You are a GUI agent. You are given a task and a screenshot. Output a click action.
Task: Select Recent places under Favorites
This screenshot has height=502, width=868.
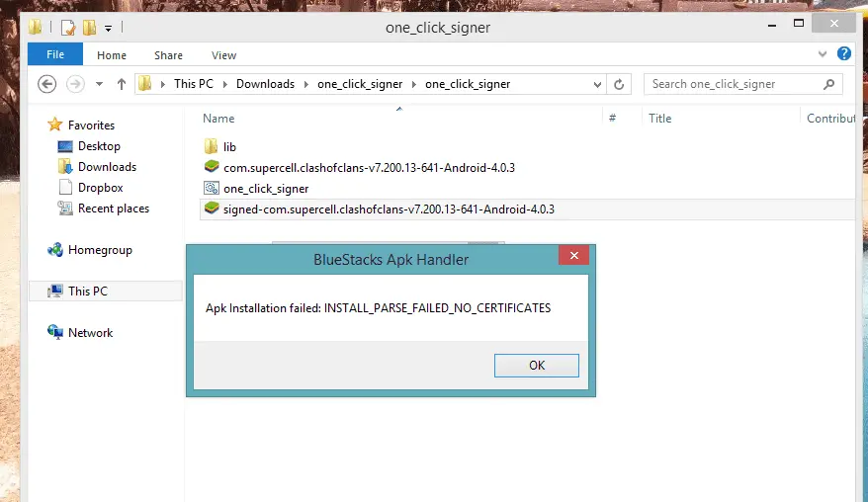tap(114, 209)
